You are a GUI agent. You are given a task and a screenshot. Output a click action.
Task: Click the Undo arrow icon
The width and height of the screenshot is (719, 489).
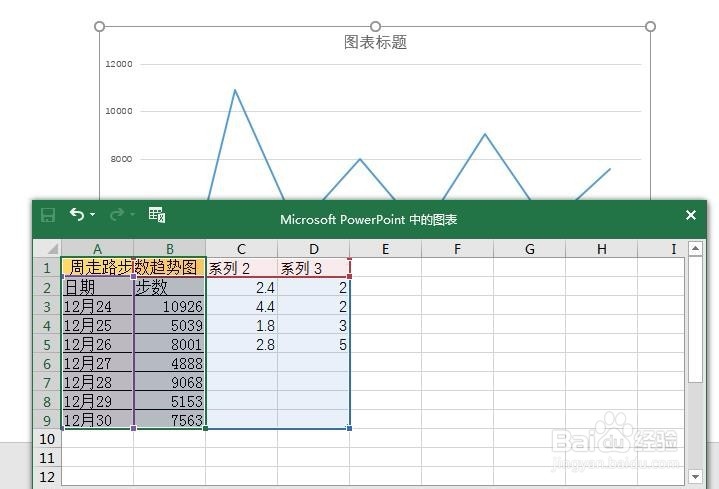click(x=77, y=214)
